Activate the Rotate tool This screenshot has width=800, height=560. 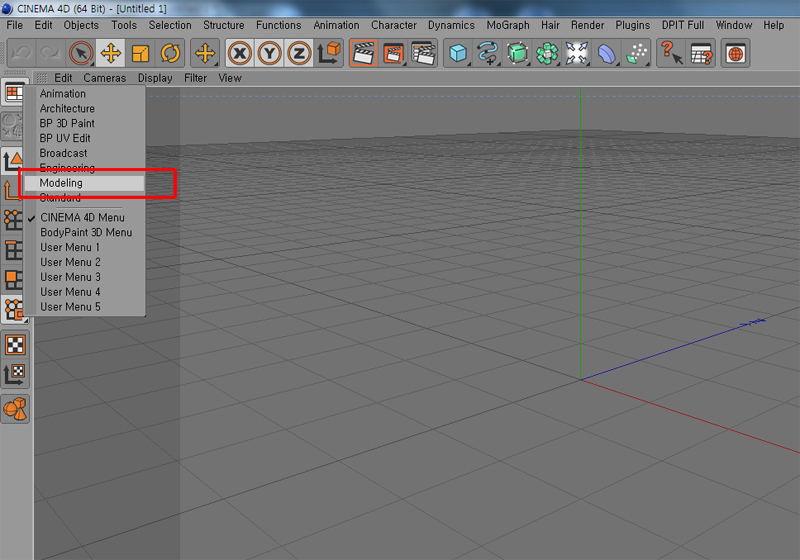click(x=170, y=53)
